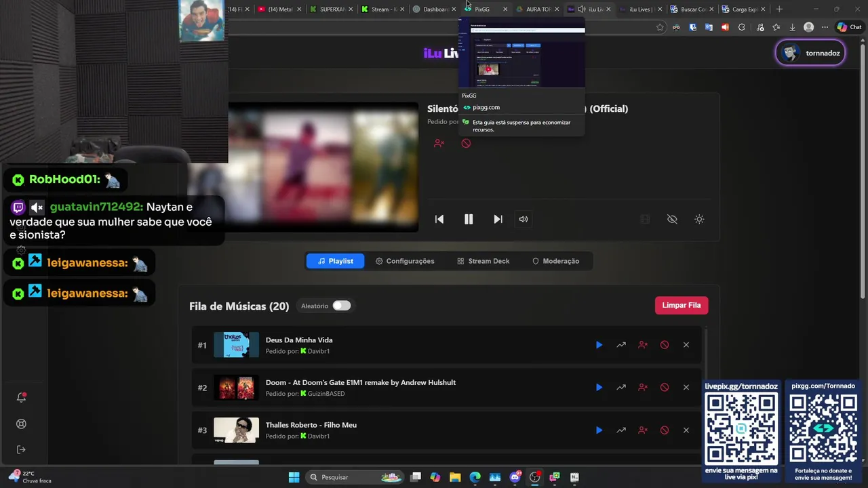
Task: Bookmark this page star icon
Action: pos(660,28)
